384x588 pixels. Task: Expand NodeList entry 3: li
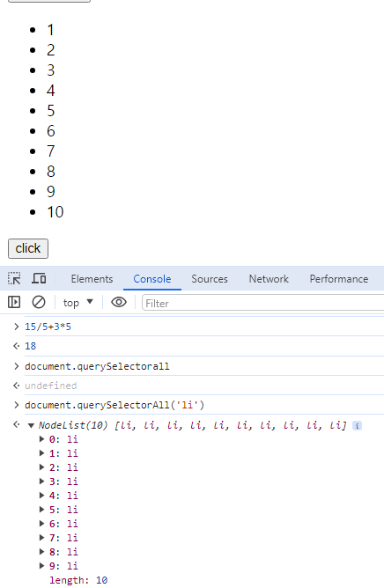(41, 481)
